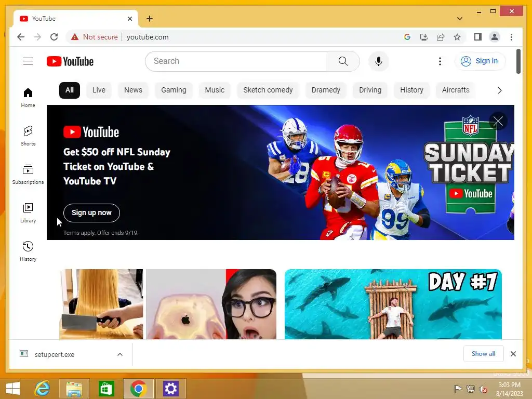Viewport: 532px width, 399px height.
Task: Open Subscriptions in the sidebar
Action: pyautogui.click(x=28, y=175)
